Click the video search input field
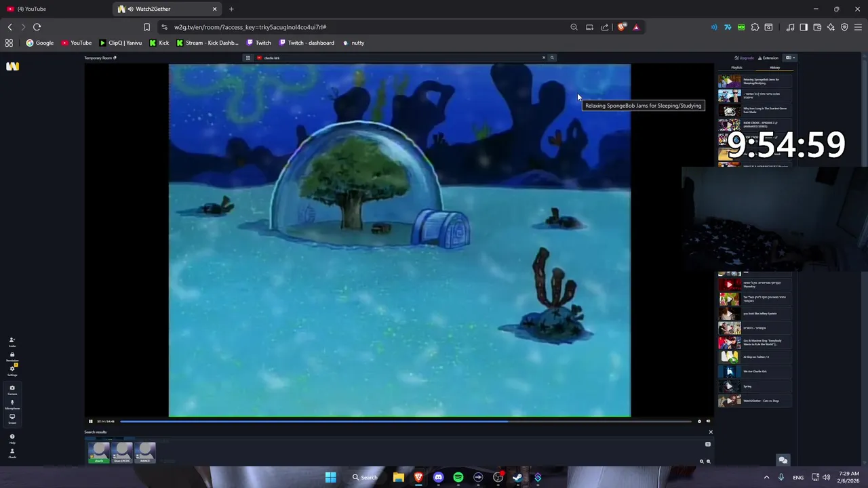The height and width of the screenshot is (488, 868). 400,58
